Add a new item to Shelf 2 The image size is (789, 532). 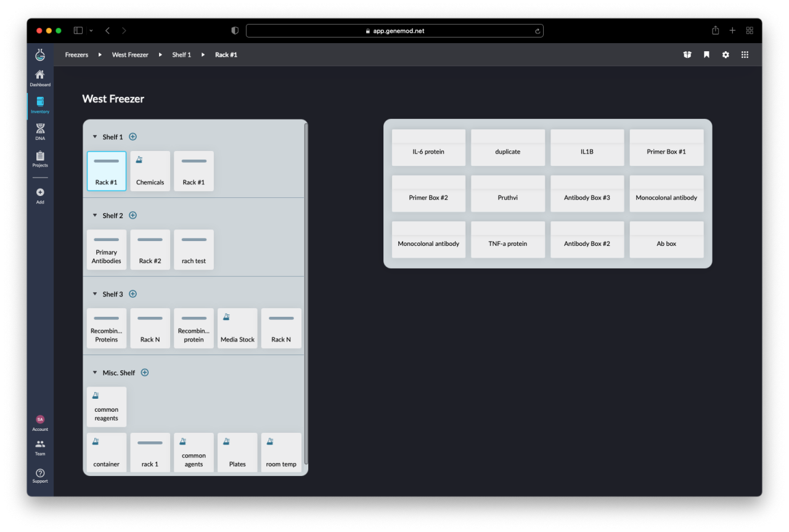tap(133, 215)
